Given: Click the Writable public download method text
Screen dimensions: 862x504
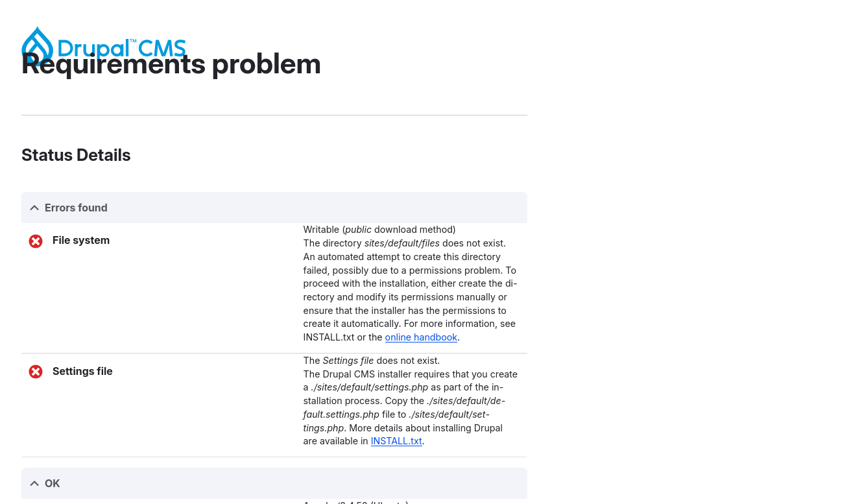Looking at the screenshot, I should pos(379,230).
